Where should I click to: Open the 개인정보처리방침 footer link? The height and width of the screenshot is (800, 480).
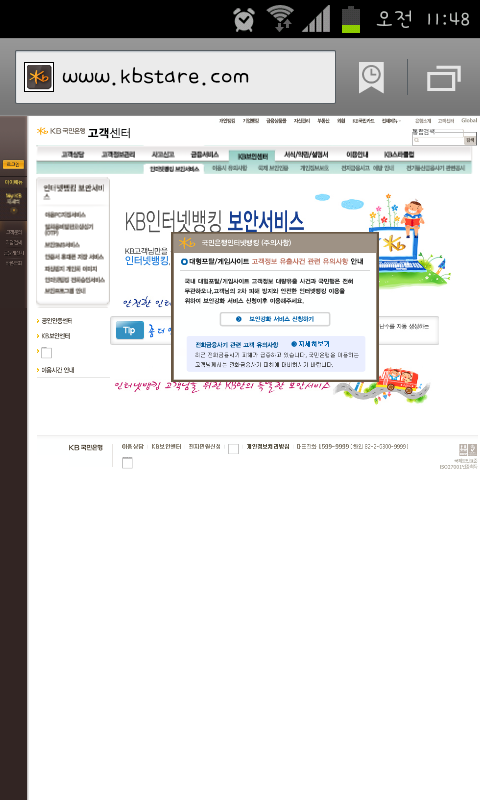pyautogui.click(x=268, y=446)
